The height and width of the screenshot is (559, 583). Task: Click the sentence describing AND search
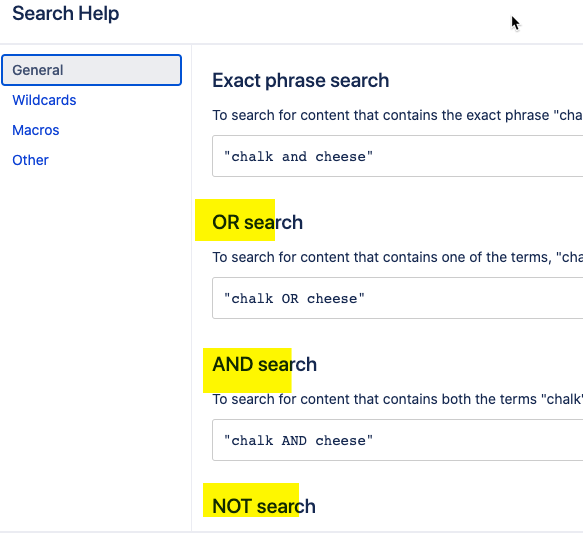(397, 399)
